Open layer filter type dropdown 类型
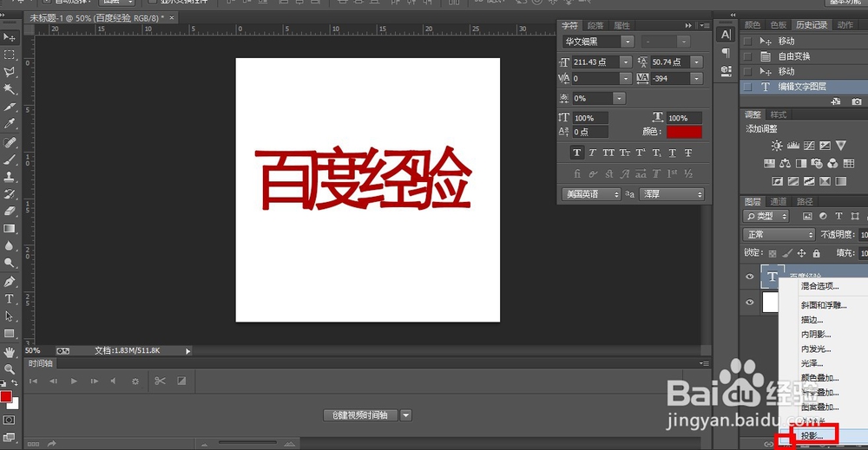Image resolution: width=868 pixels, height=450 pixels. pyautogui.click(x=766, y=216)
